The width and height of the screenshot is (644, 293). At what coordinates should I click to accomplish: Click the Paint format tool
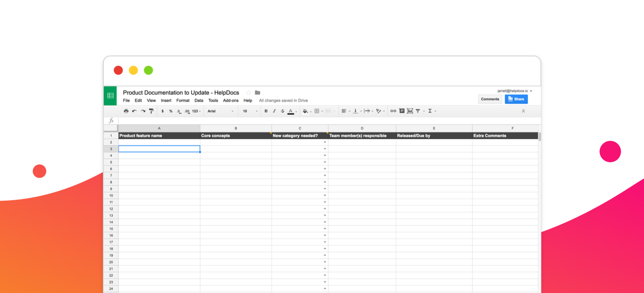point(151,111)
